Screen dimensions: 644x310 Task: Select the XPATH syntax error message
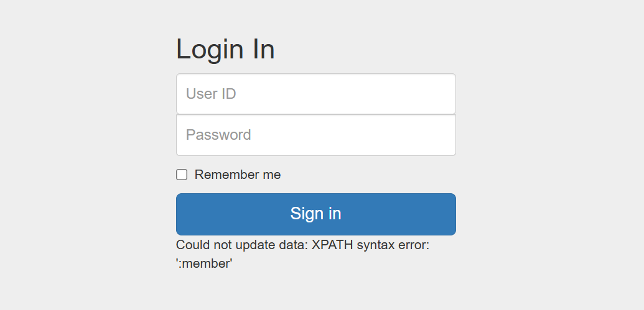[302, 254]
